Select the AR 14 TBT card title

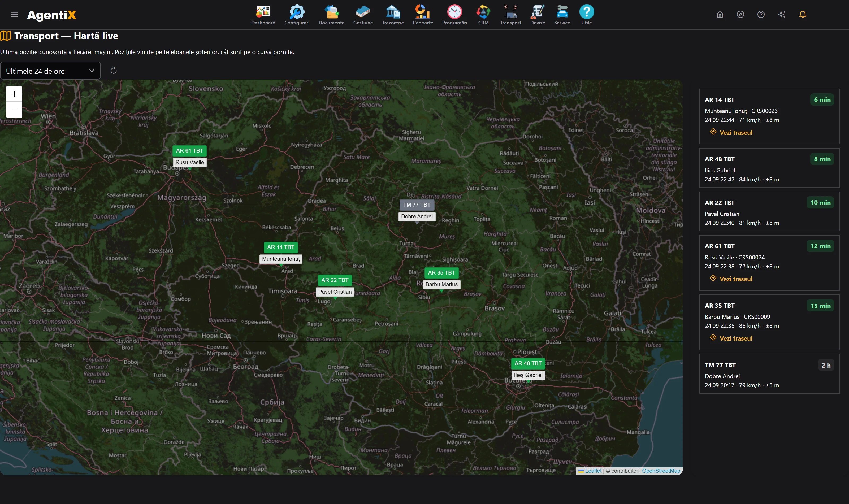click(x=719, y=100)
